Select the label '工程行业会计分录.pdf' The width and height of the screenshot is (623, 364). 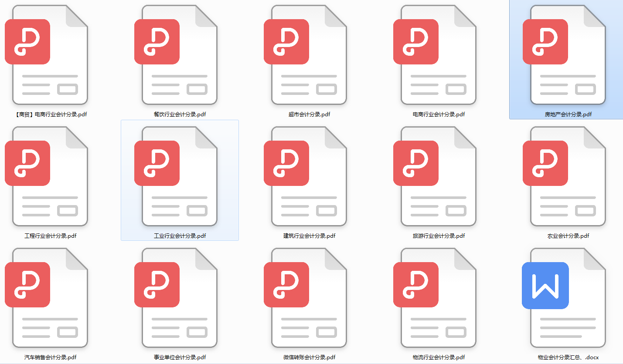coord(51,236)
